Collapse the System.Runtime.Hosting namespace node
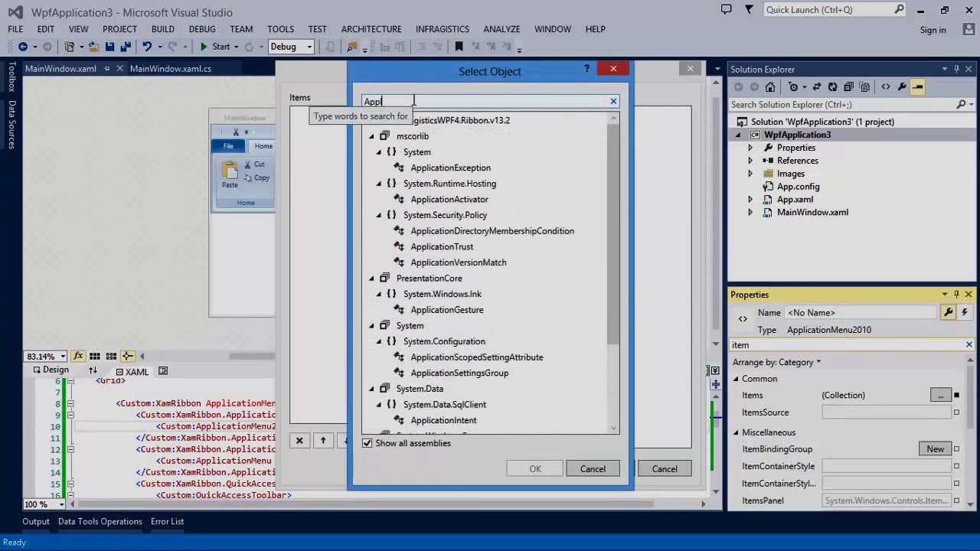 [379, 184]
